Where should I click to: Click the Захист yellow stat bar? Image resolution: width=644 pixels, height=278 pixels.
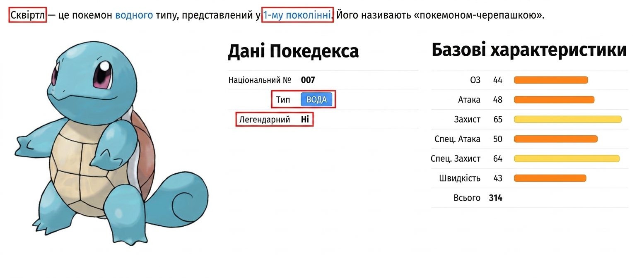click(x=568, y=120)
